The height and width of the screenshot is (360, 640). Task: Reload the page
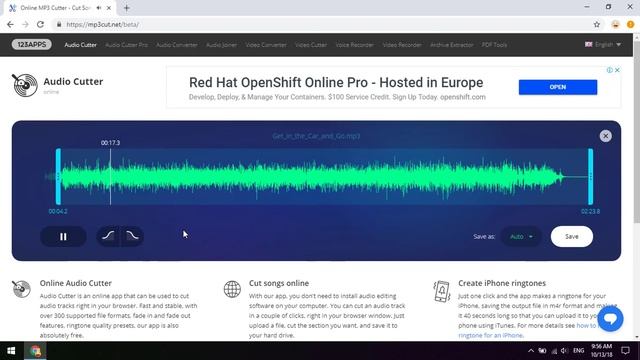pyautogui.click(x=40, y=24)
